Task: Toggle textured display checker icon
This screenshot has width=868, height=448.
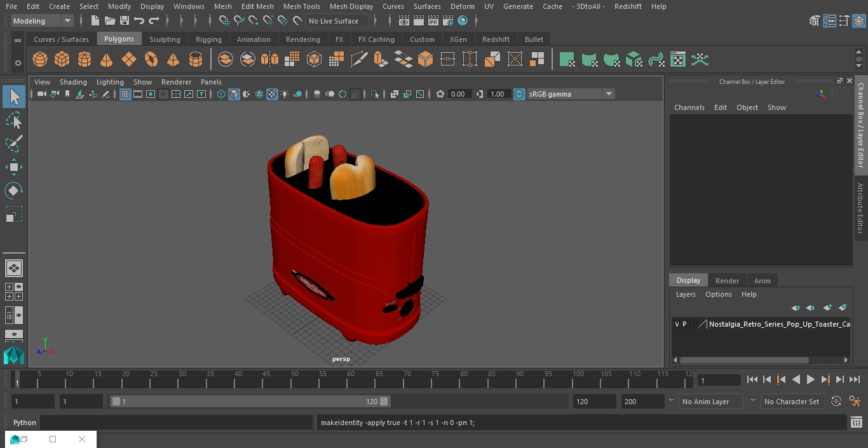Action: click(x=272, y=94)
